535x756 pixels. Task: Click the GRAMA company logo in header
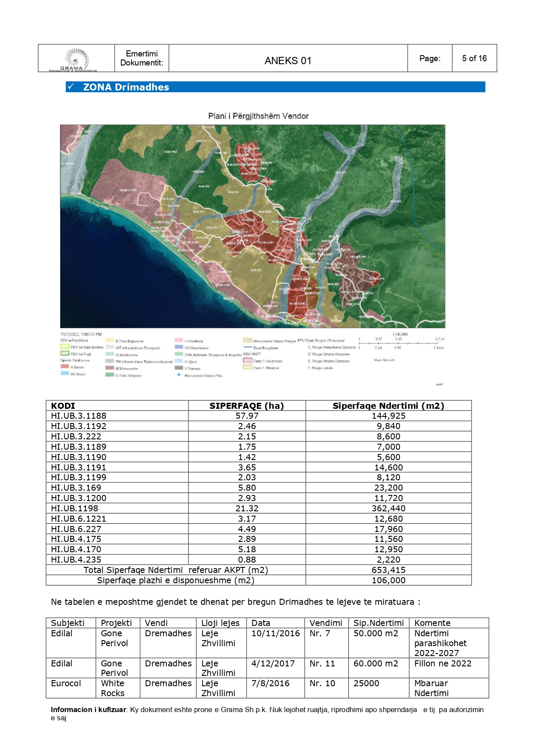click(76, 59)
